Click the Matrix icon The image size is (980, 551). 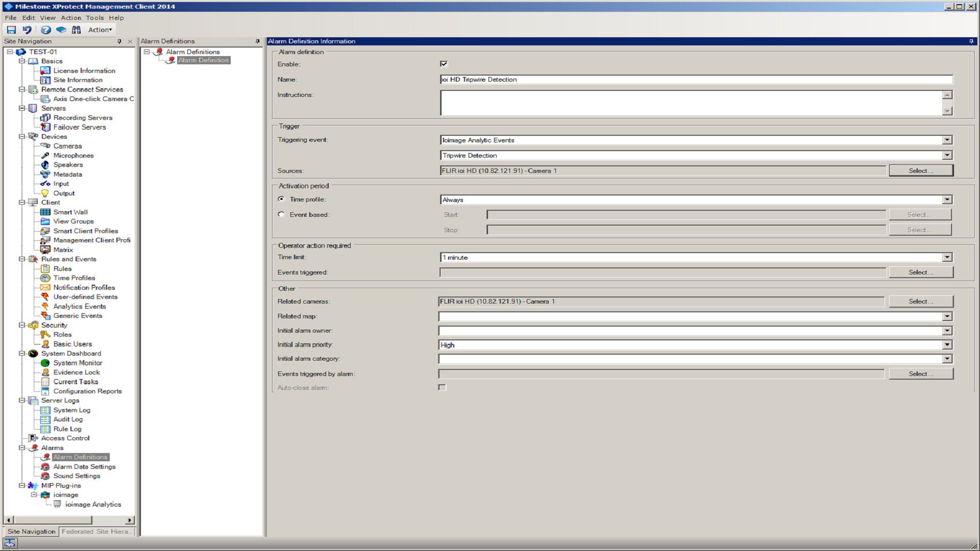tap(45, 250)
